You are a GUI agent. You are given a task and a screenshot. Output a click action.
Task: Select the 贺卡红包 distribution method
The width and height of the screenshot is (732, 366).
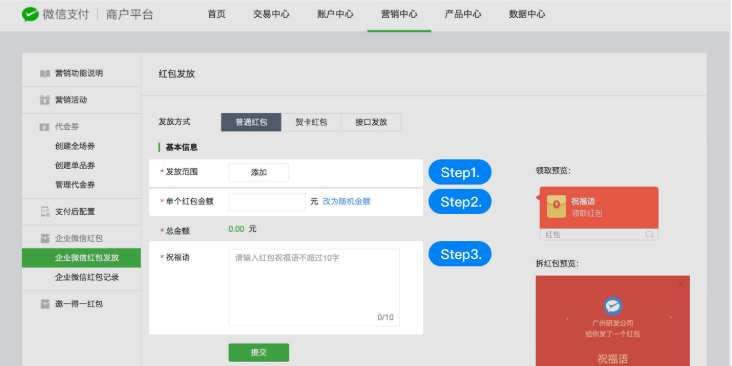tap(311, 122)
